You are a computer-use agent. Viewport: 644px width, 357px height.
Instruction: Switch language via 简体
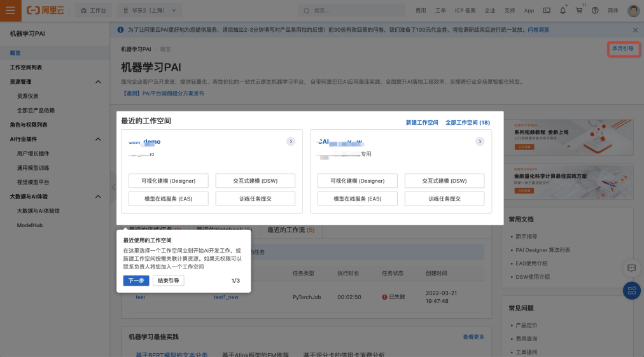tap(613, 11)
